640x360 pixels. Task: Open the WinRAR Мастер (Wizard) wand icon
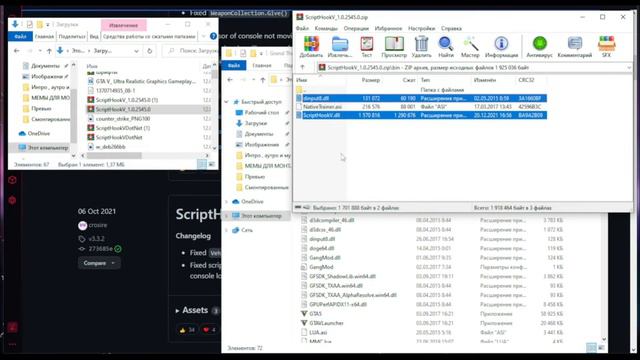470,44
